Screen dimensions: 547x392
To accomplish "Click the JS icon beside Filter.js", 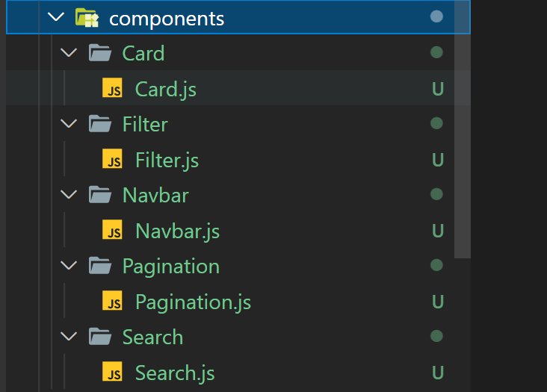I will (x=112, y=158).
